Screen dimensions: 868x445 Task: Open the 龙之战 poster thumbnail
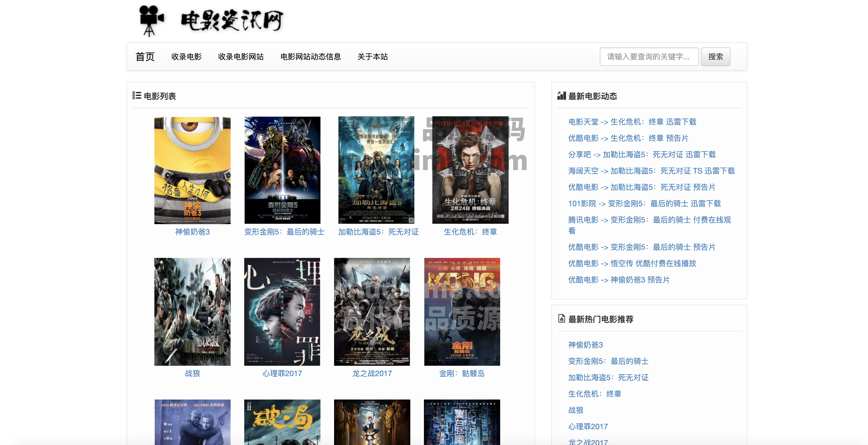click(x=372, y=312)
